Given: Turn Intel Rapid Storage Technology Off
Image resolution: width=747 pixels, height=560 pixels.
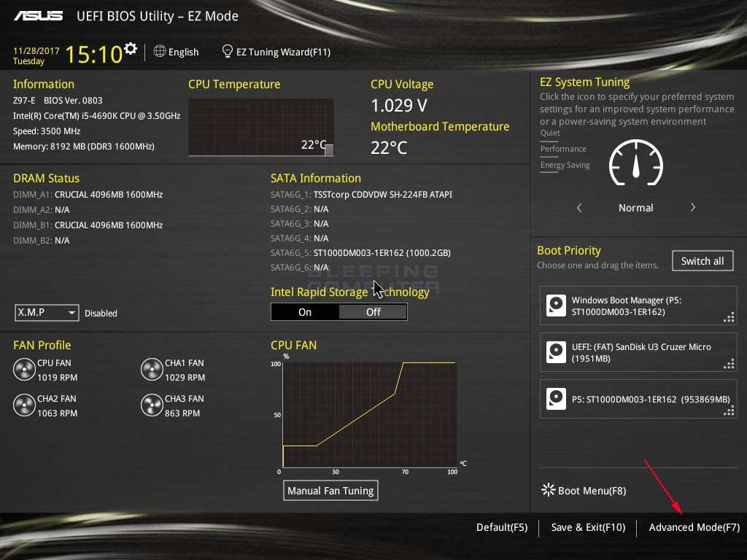Looking at the screenshot, I should point(373,311).
